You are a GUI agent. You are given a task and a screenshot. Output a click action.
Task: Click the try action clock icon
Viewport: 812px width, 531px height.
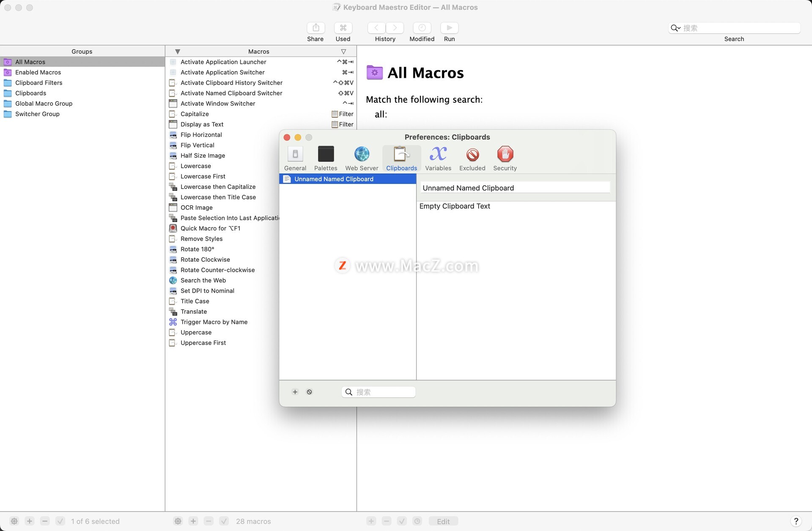(417, 521)
